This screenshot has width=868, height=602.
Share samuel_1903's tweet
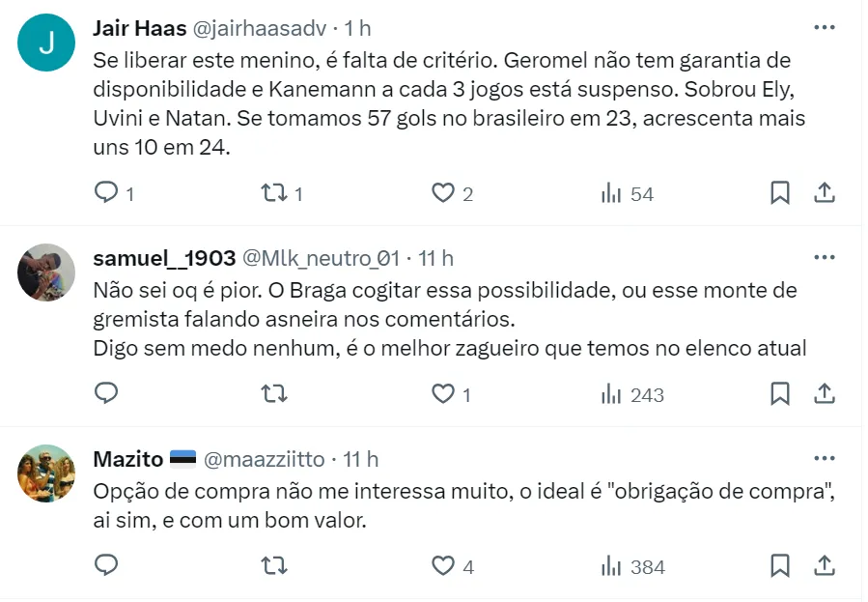pyautogui.click(x=825, y=394)
